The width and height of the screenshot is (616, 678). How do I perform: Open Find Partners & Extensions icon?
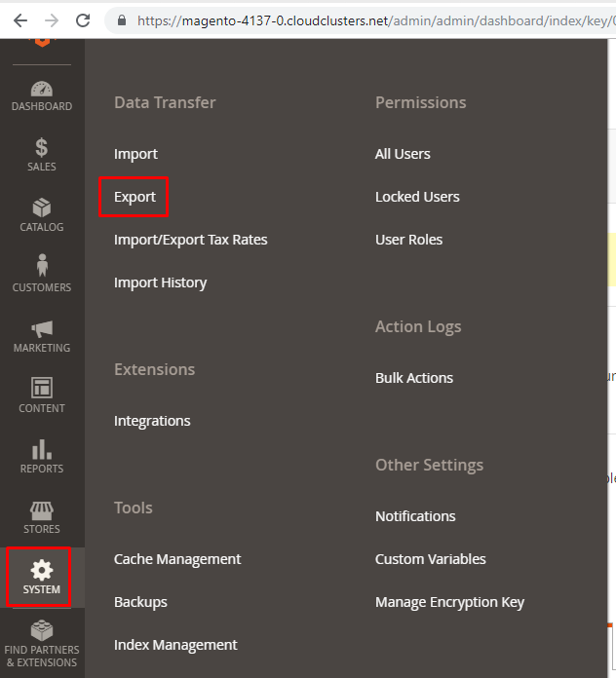[42, 630]
